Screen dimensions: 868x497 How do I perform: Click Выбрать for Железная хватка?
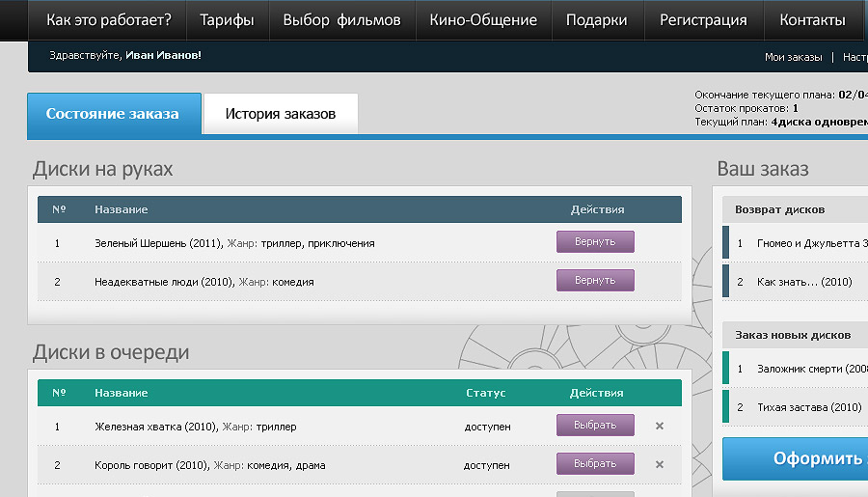(595, 426)
